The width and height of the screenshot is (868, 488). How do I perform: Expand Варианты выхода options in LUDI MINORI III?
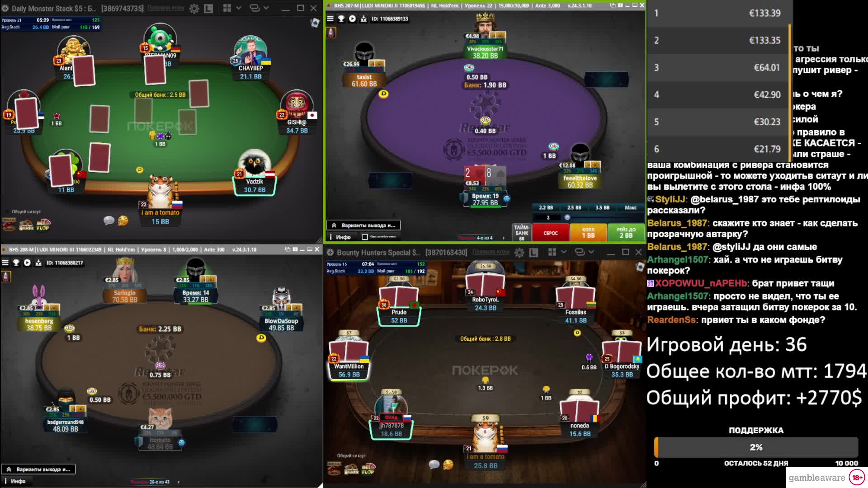(38, 469)
